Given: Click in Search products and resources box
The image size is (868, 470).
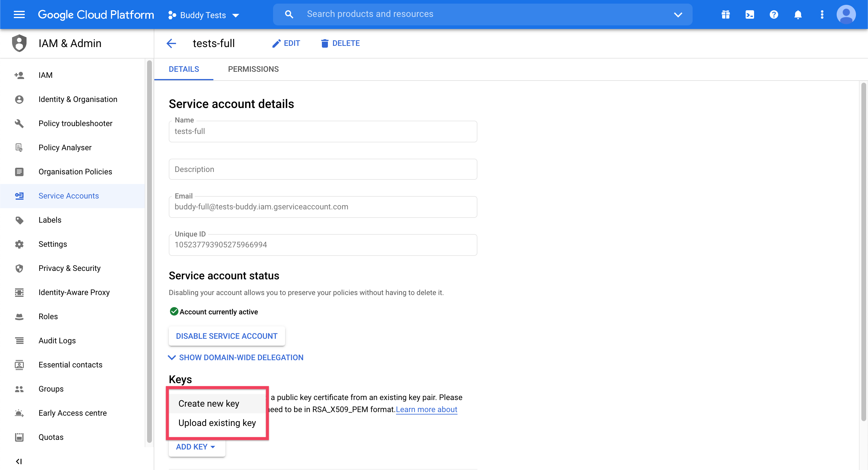Looking at the screenshot, I should point(482,14).
